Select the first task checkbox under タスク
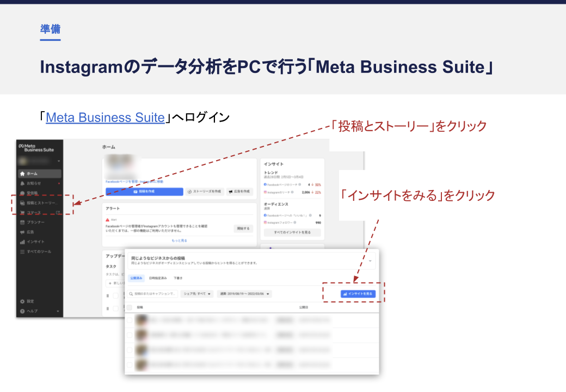 coord(115,296)
